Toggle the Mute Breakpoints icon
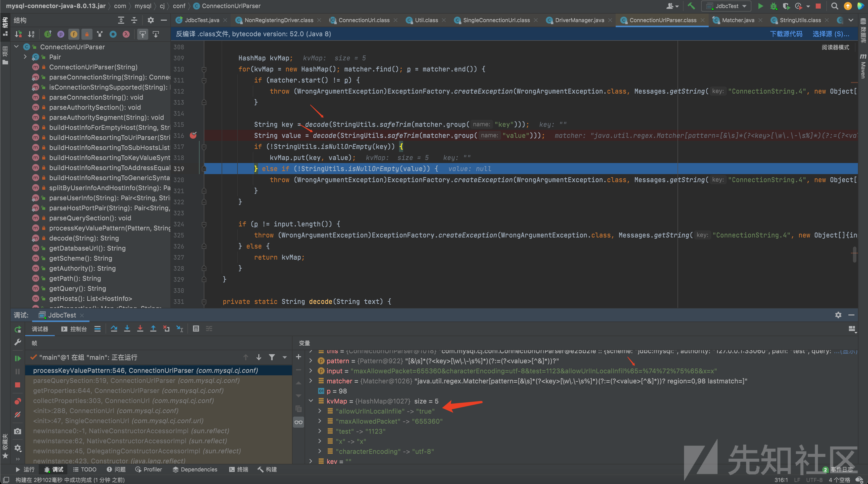 (x=18, y=415)
